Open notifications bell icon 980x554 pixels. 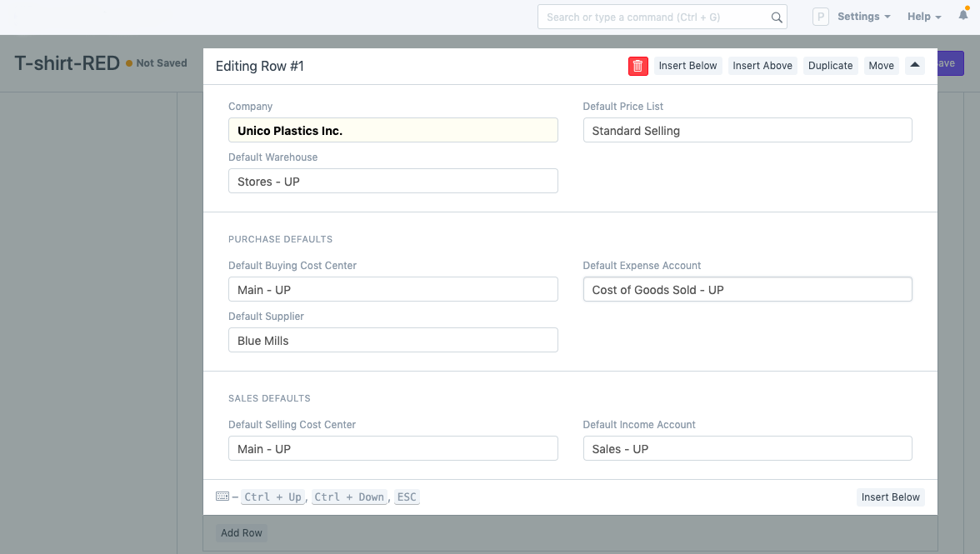click(x=963, y=17)
